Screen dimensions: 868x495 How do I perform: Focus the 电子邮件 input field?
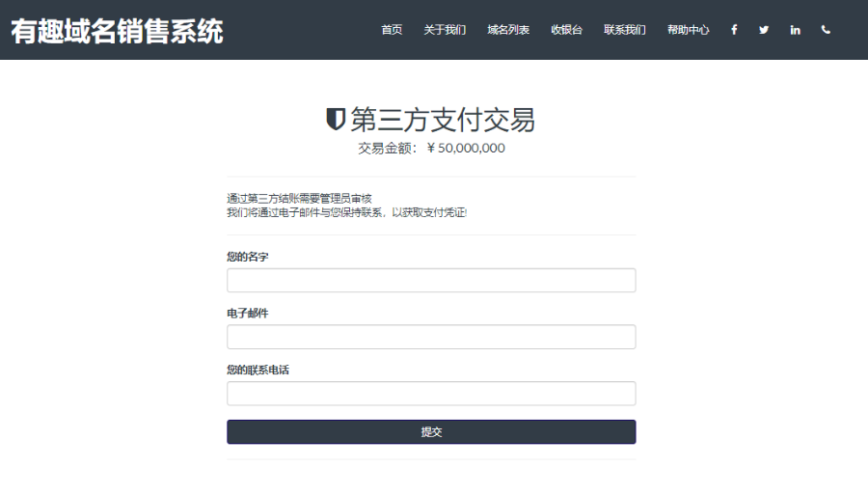(x=431, y=337)
